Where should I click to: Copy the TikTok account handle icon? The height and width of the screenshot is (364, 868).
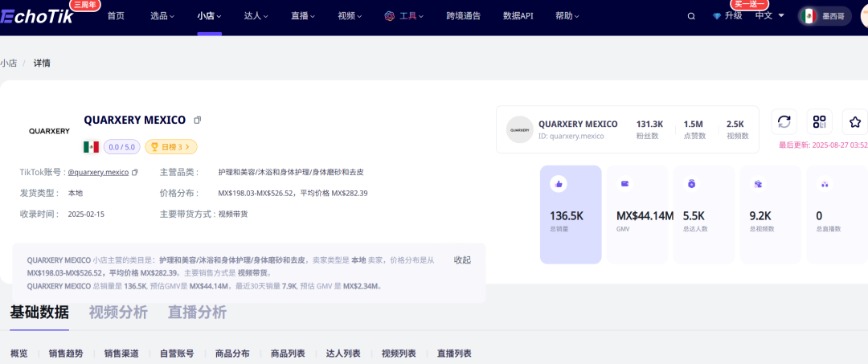[x=135, y=172]
